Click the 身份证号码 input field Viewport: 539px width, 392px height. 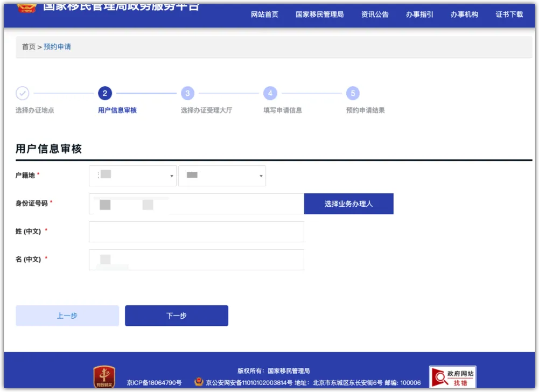tap(196, 204)
